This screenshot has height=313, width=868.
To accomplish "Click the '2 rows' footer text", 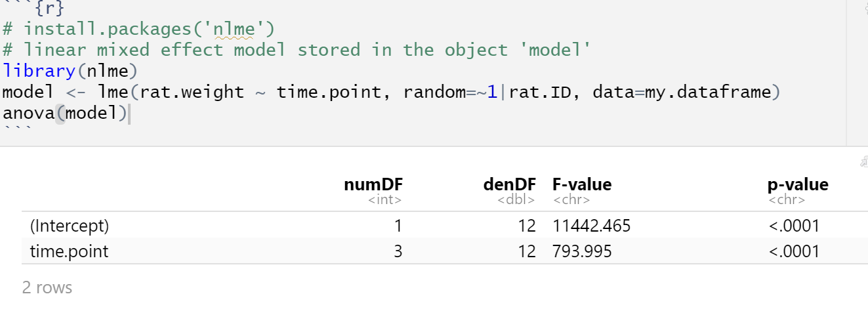I will pos(47,287).
